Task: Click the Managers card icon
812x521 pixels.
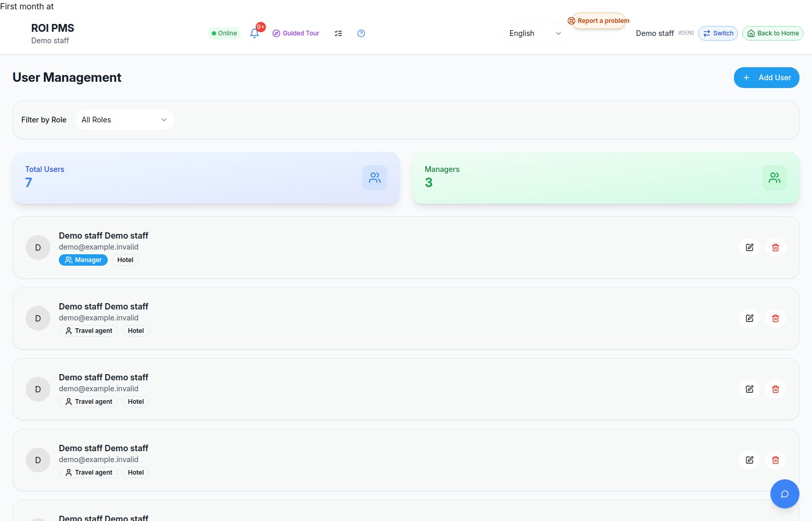Action: click(x=775, y=178)
